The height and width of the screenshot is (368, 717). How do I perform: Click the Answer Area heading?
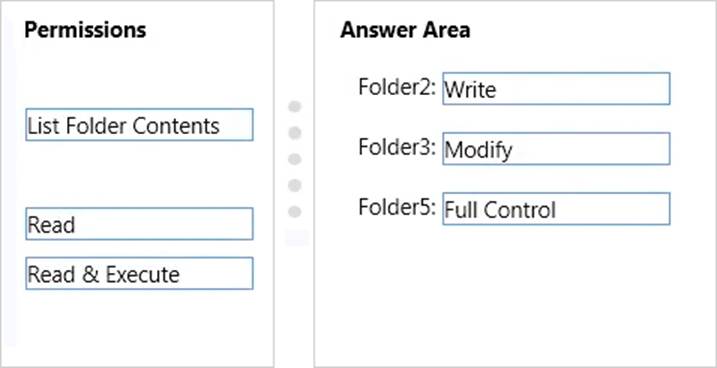[405, 30]
